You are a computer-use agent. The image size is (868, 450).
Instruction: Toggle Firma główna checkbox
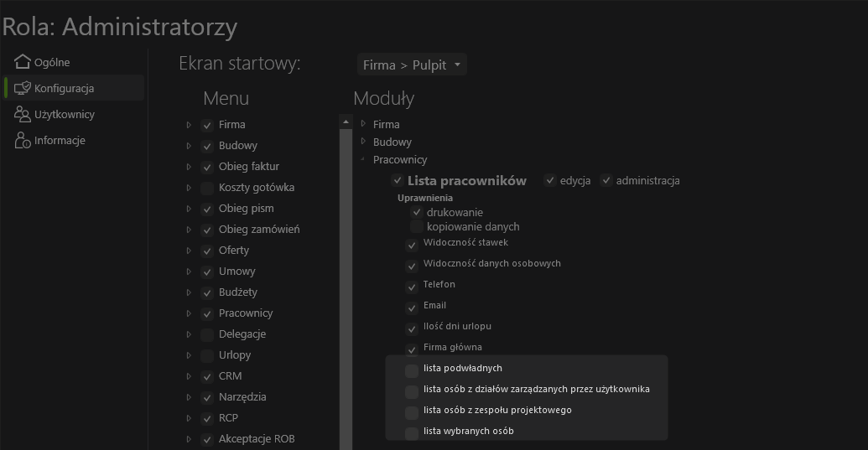pyautogui.click(x=411, y=350)
